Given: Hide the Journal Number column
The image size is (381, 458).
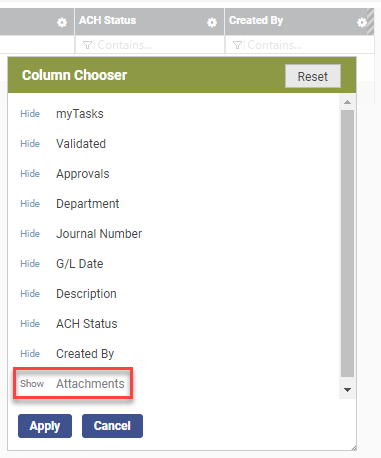Looking at the screenshot, I should tap(30, 234).
